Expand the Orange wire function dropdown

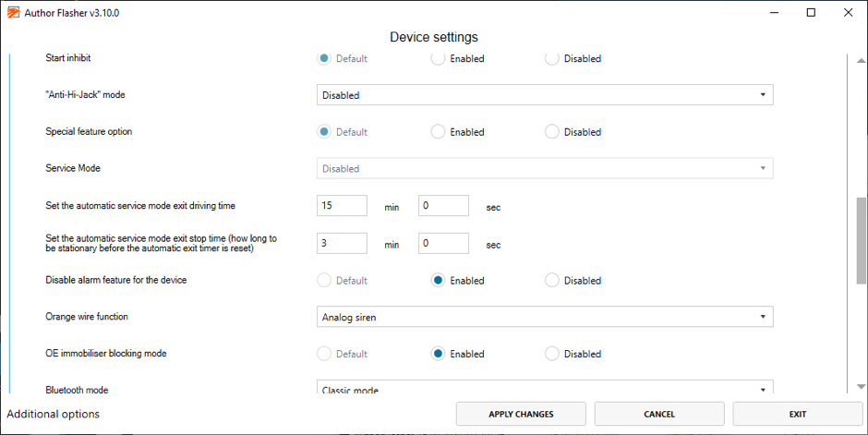pyautogui.click(x=545, y=317)
